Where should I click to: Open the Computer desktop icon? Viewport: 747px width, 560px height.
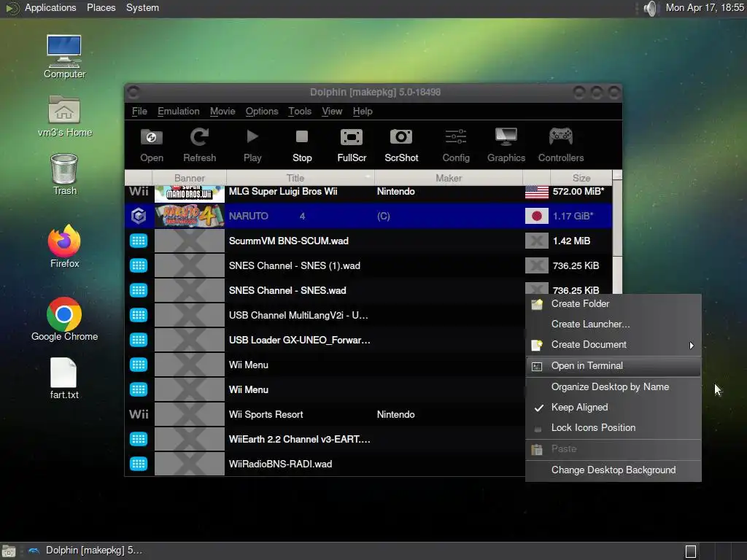pyautogui.click(x=64, y=57)
